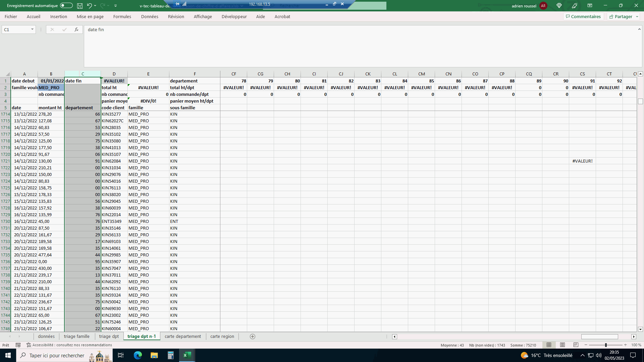
Task: Toggle the Enregistrement automatique switch
Action: [66, 5]
